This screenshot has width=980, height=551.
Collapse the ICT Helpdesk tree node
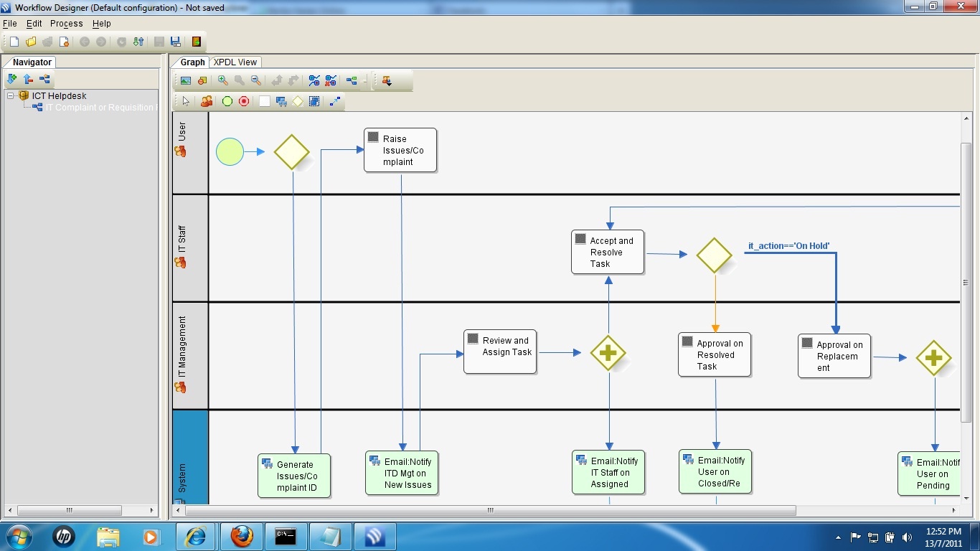pos(11,95)
